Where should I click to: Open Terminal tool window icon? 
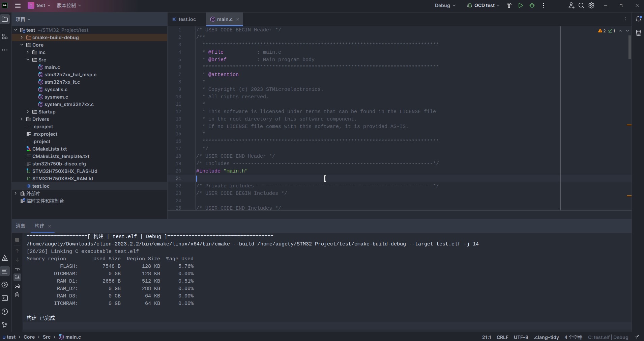point(5,298)
